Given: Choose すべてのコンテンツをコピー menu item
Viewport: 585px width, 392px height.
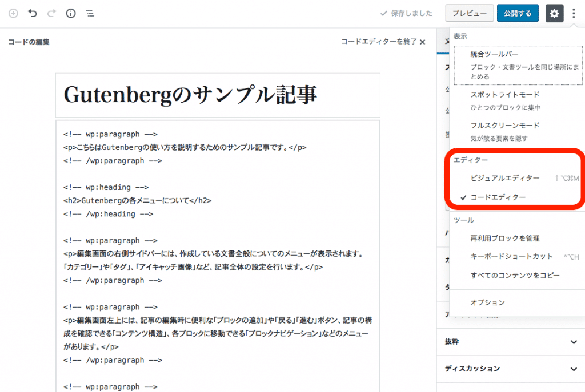Looking at the screenshot, I should click(x=517, y=276).
